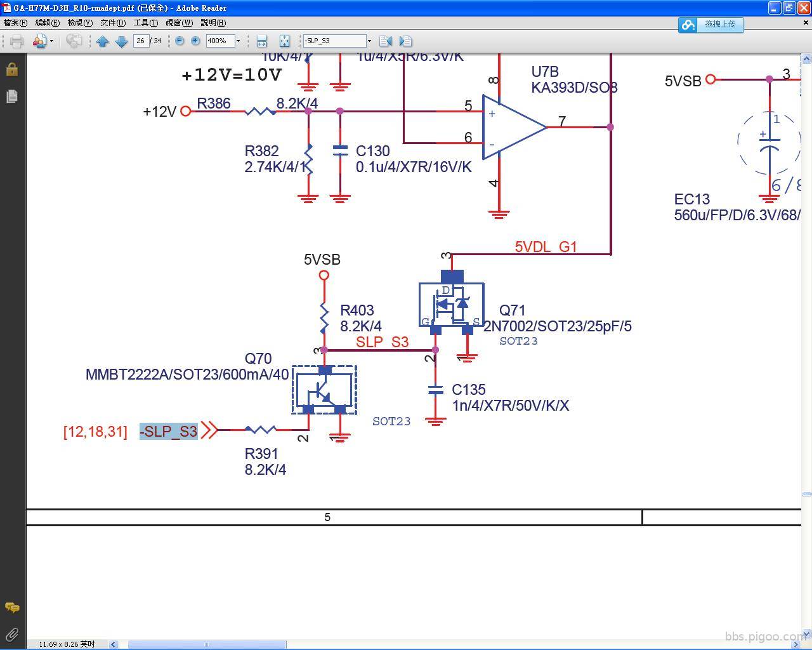
Task: Click the page number field showing 26
Action: click(141, 41)
